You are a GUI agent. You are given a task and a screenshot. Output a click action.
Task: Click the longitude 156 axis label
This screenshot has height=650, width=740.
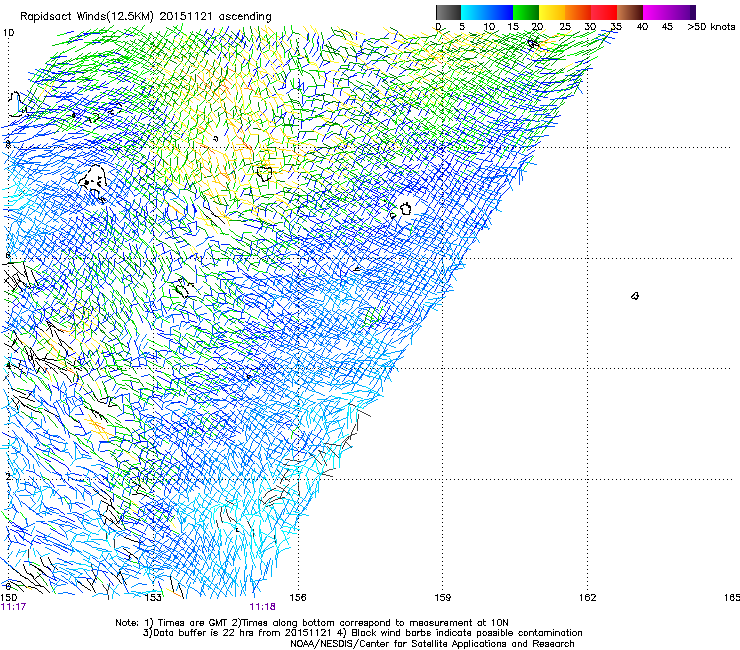(298, 598)
